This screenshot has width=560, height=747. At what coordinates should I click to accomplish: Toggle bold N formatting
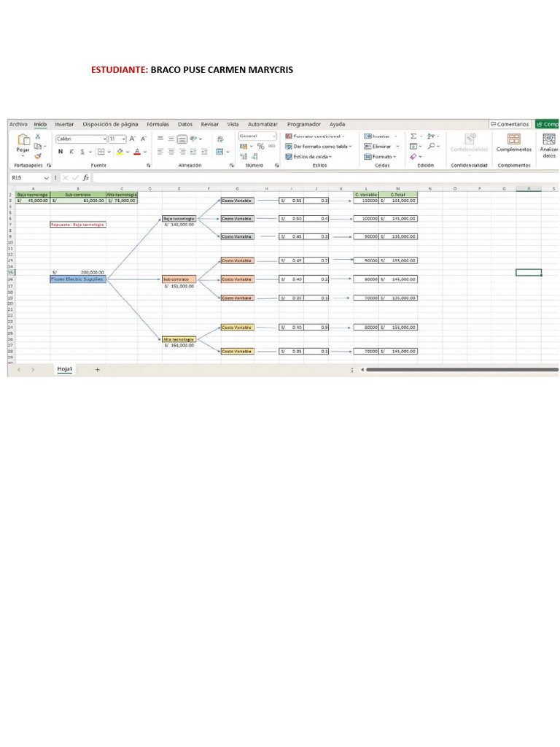(x=61, y=152)
